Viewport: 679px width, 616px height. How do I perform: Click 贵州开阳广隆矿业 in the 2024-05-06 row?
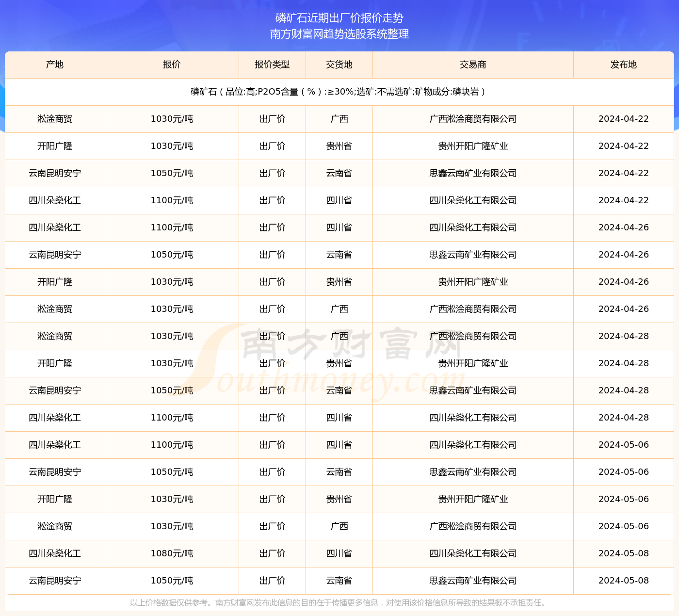[473, 499]
